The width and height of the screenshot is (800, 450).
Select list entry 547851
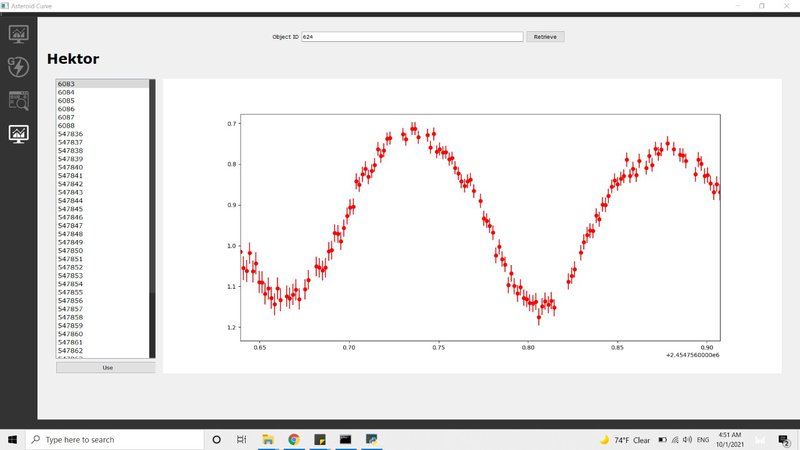pyautogui.click(x=103, y=259)
